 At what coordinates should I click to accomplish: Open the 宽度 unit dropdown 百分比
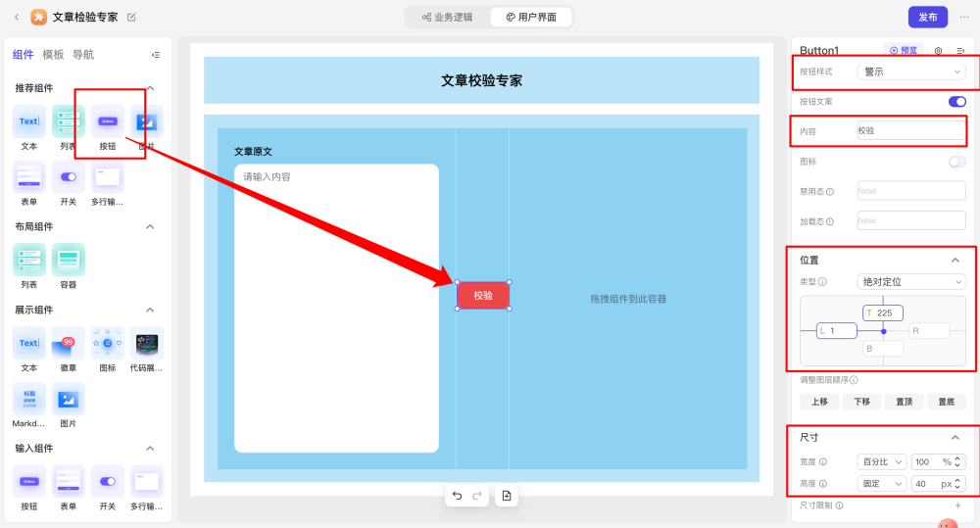pos(882,461)
